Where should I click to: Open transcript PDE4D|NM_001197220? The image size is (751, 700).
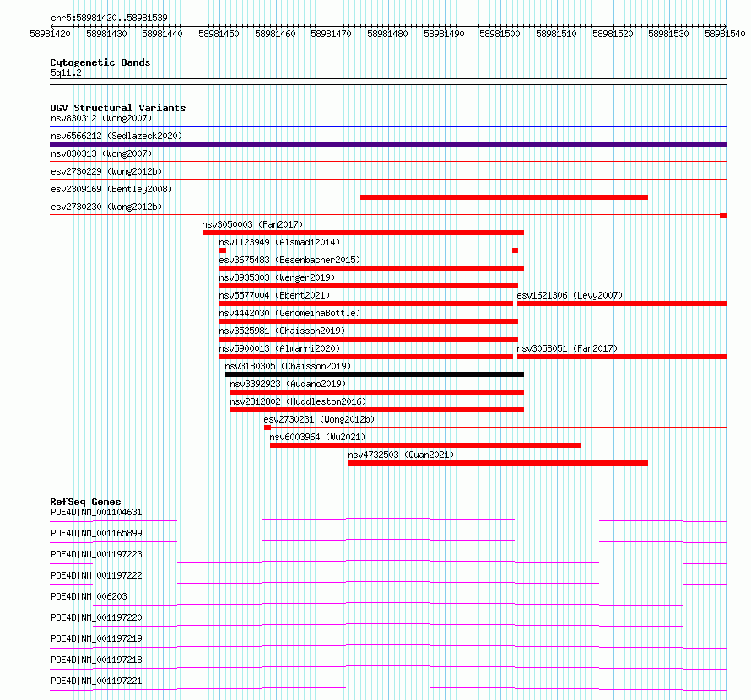[96, 617]
